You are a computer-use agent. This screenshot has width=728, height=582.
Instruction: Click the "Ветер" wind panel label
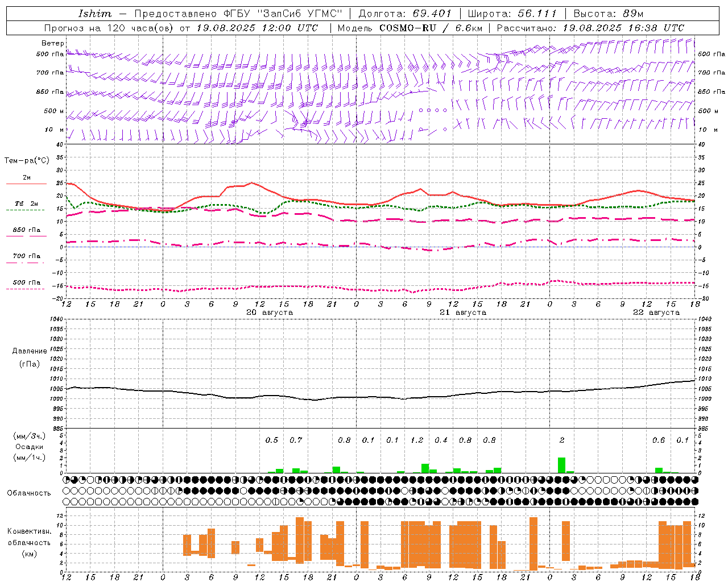click(52, 43)
